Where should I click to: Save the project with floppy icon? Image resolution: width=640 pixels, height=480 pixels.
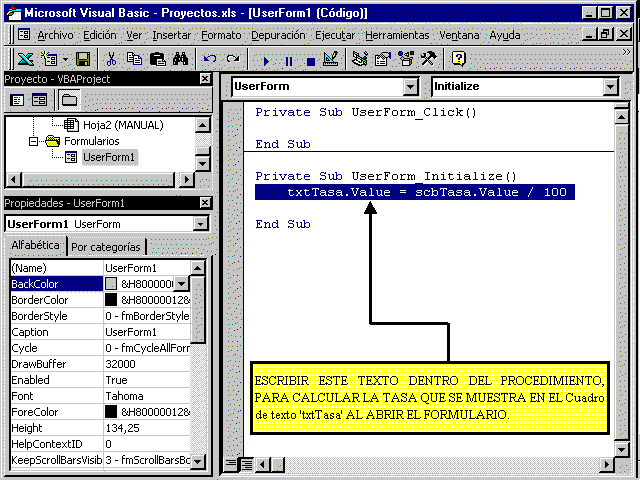[83, 59]
